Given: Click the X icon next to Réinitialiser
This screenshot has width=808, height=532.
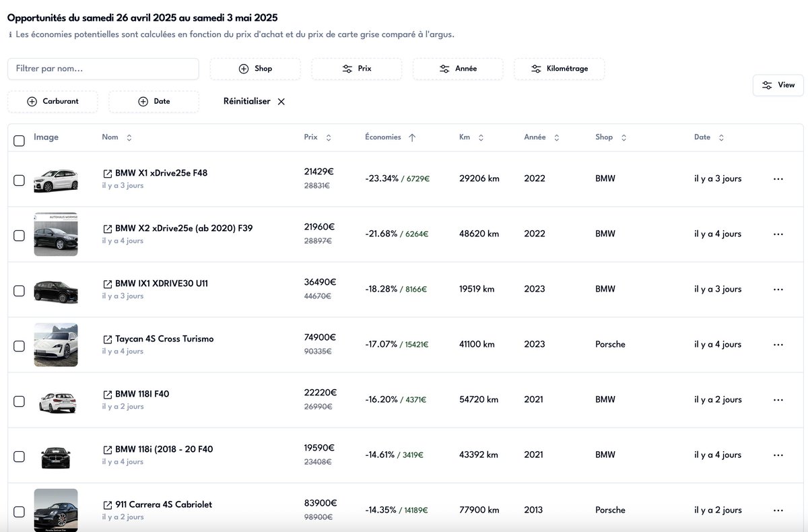Looking at the screenshot, I should (281, 102).
